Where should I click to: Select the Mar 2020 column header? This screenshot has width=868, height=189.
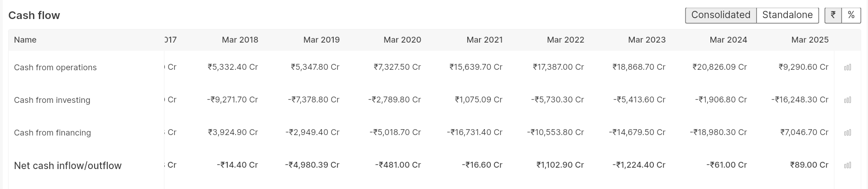[402, 40]
